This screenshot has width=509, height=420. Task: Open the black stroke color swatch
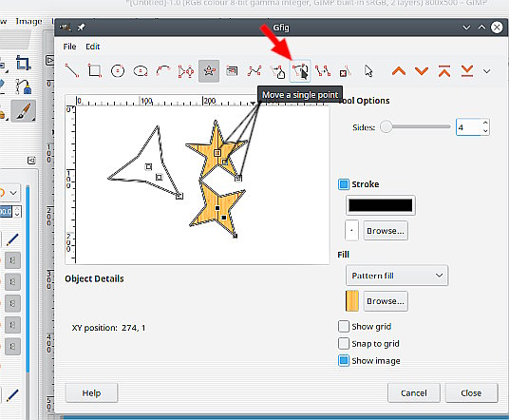point(381,205)
